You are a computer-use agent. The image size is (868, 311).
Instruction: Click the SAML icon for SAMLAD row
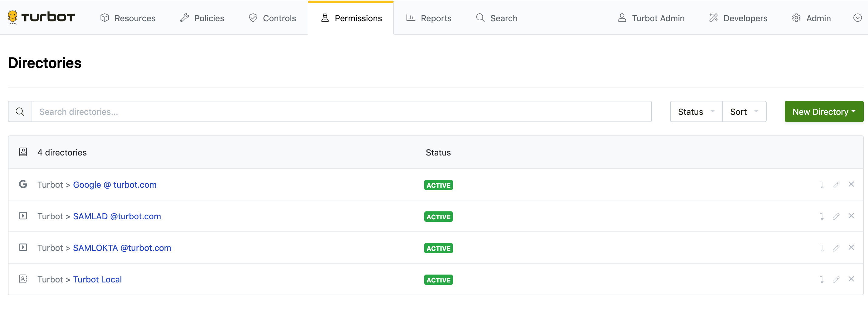pos(23,216)
